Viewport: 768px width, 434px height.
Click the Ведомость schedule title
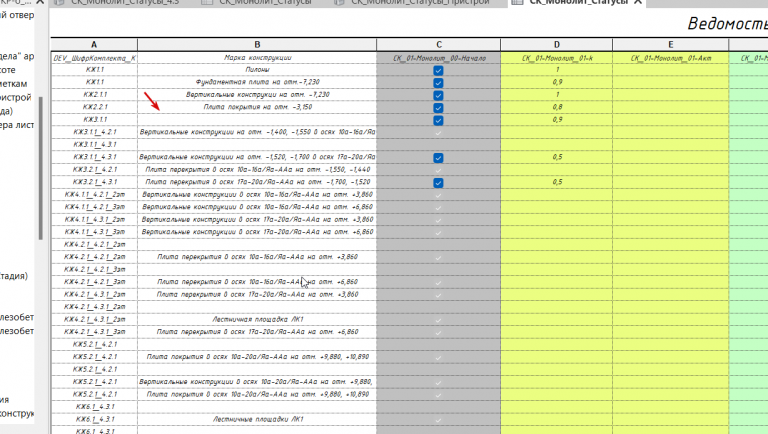727,24
